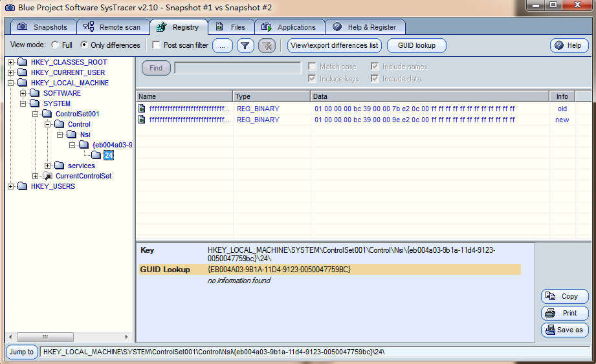
Task: Select Only differences view mode
Action: pos(84,45)
